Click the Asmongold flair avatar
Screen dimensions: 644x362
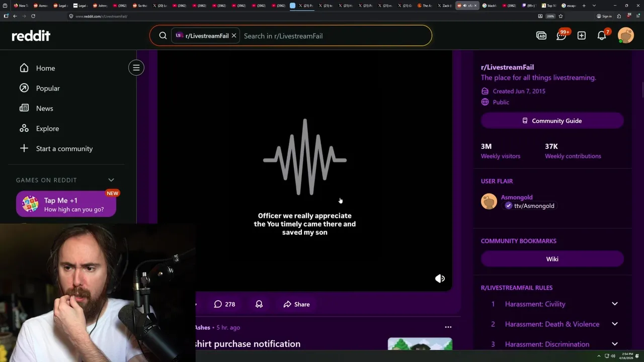(489, 202)
